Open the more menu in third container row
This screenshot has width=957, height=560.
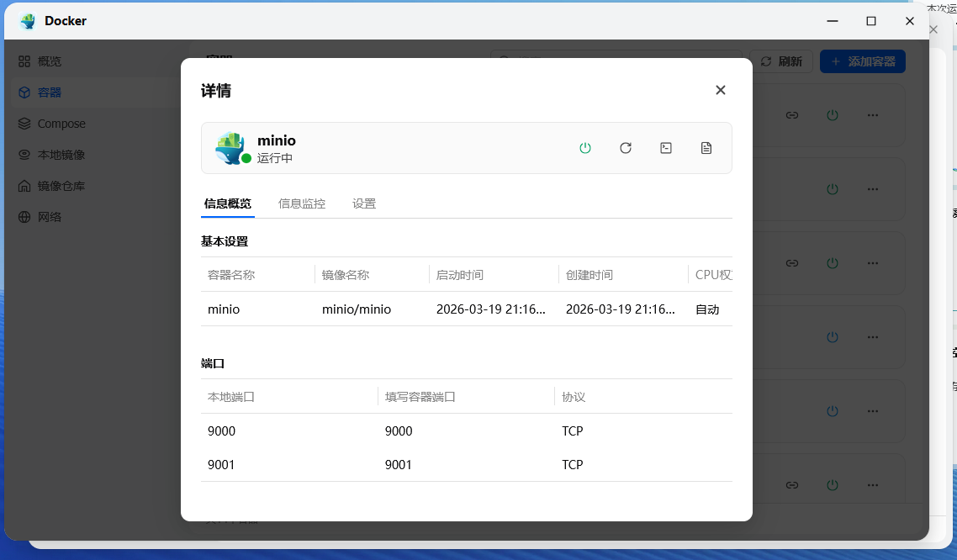tap(873, 263)
